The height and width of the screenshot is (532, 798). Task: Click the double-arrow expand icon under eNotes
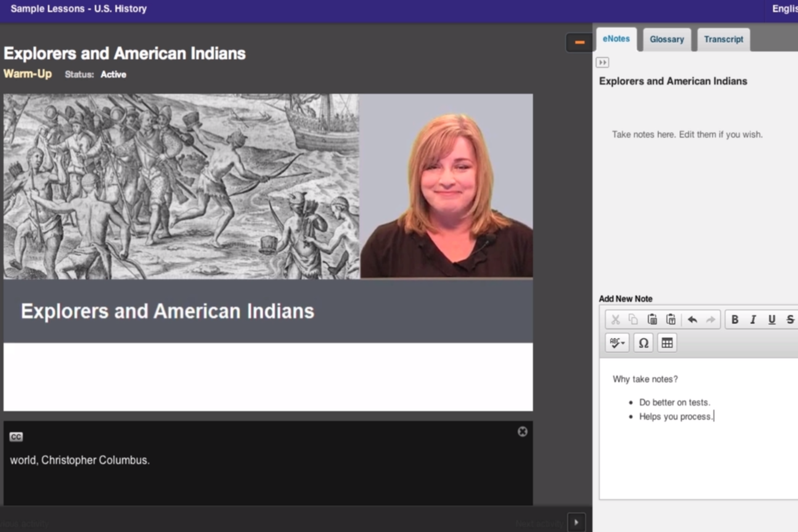602,62
